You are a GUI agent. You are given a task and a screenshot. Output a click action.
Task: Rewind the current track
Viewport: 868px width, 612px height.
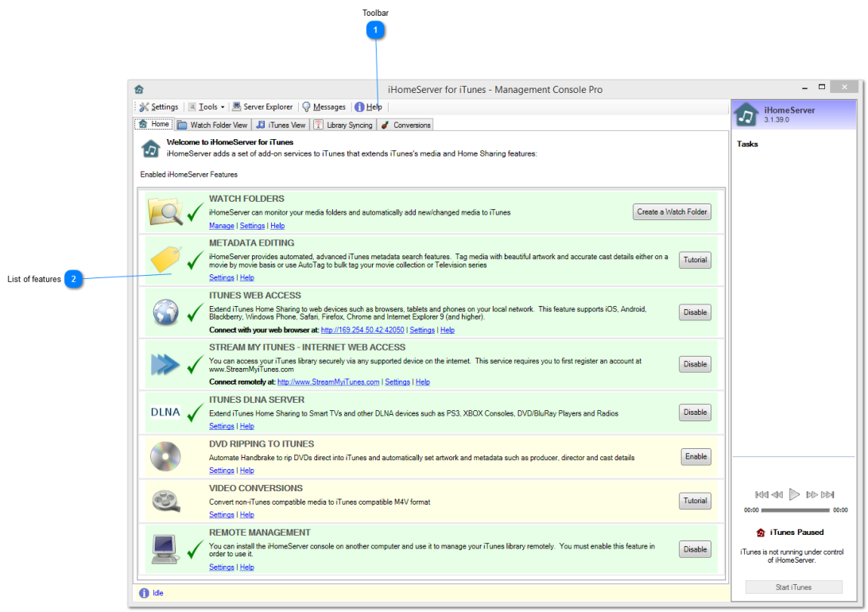pyautogui.click(x=777, y=494)
